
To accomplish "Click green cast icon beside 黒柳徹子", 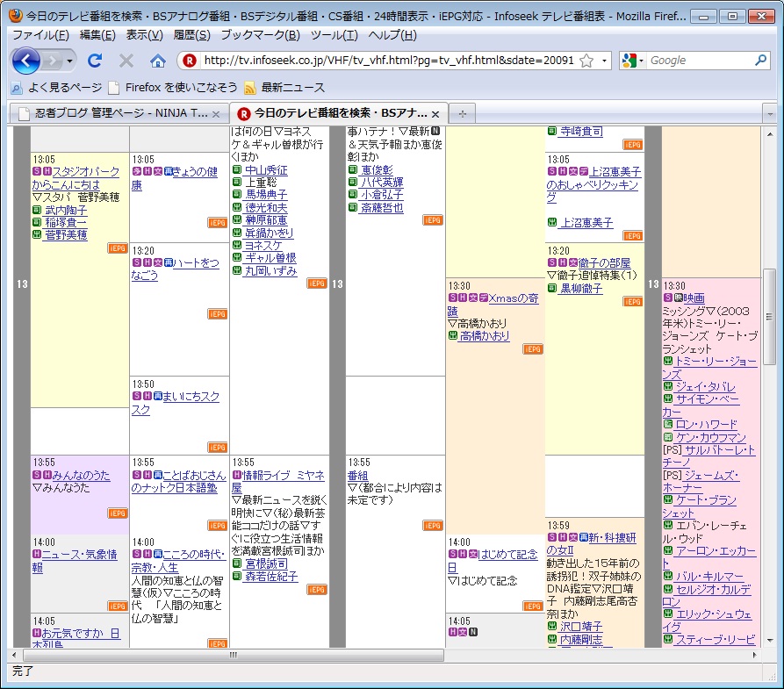I will click(552, 288).
